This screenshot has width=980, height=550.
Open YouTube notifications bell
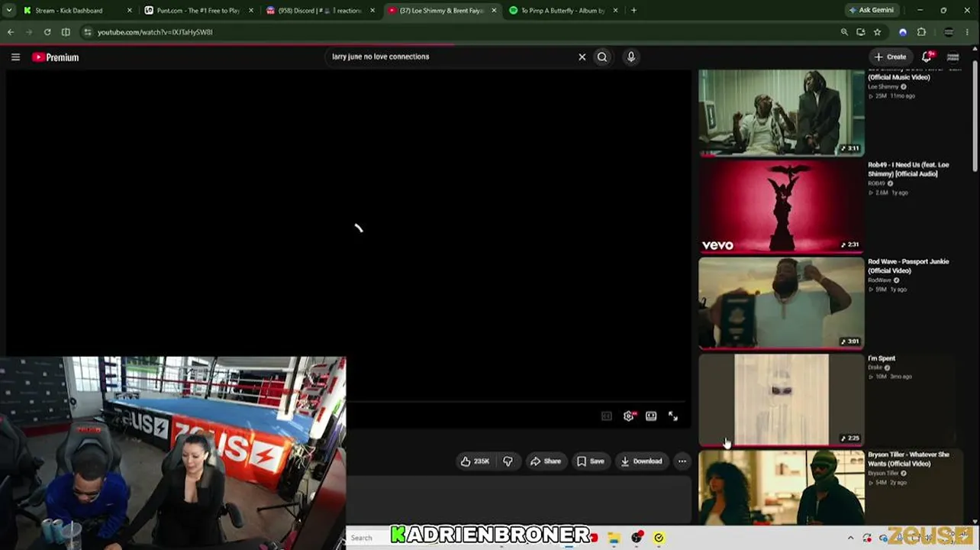927,57
